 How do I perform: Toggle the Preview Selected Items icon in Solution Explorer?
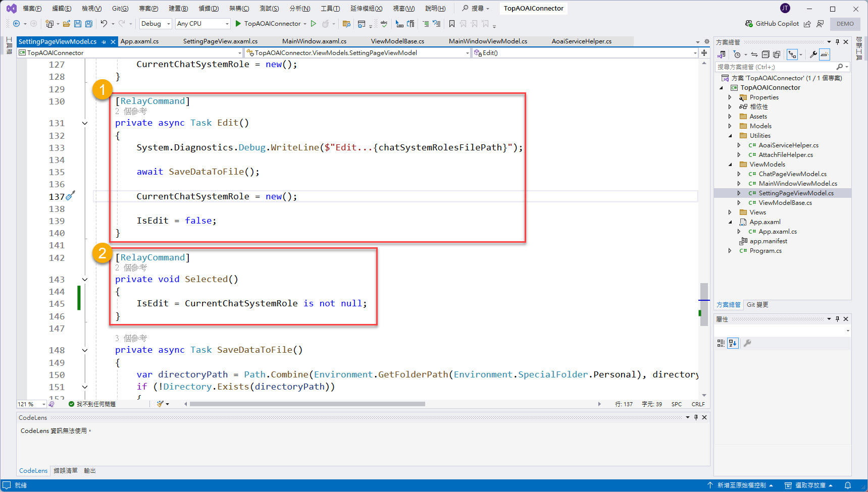(x=825, y=54)
